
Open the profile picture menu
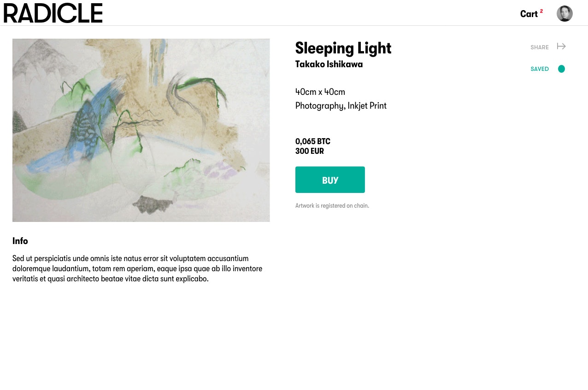(x=564, y=13)
